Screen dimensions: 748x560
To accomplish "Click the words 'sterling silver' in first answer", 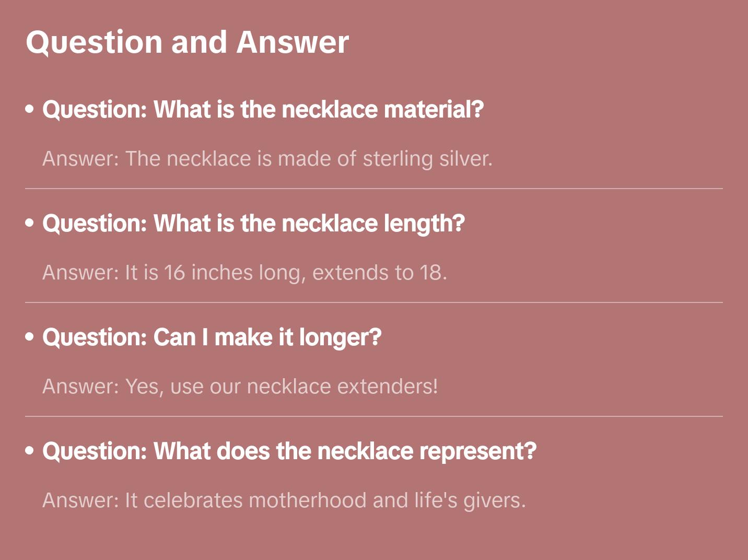I will (x=427, y=159).
